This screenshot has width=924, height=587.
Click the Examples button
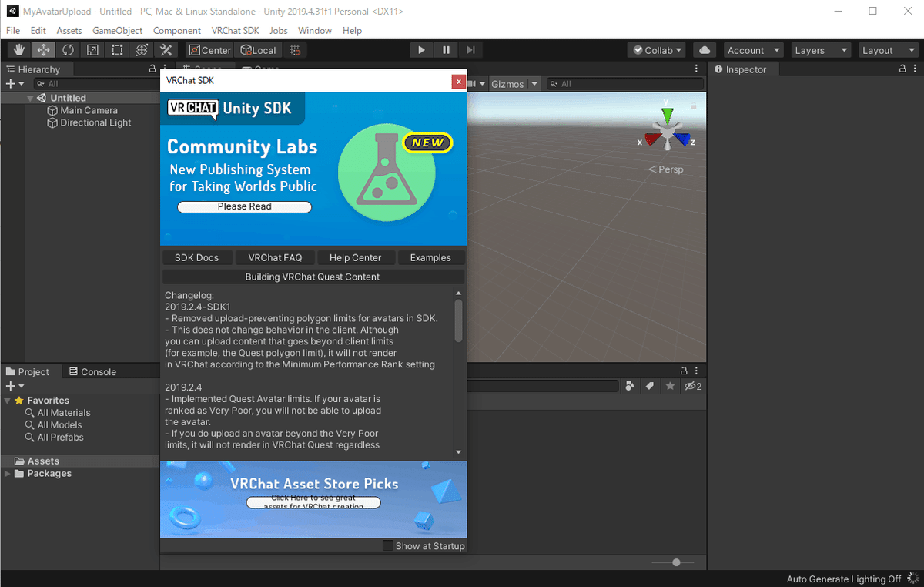(x=430, y=257)
